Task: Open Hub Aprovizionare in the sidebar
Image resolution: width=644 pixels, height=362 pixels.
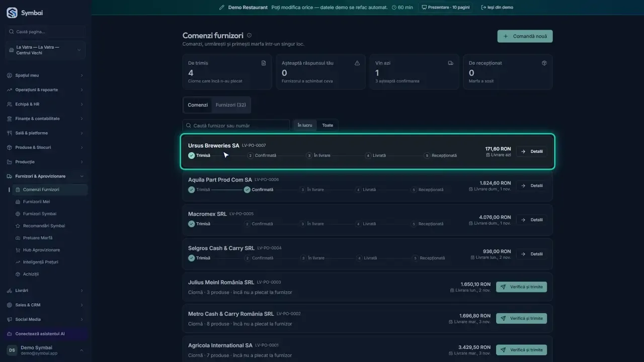Action: 41,250
